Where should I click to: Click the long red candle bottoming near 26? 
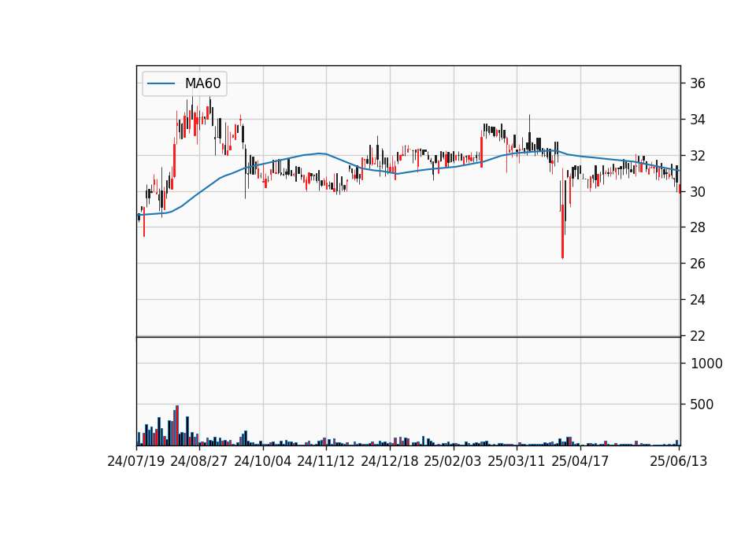pos(562,231)
